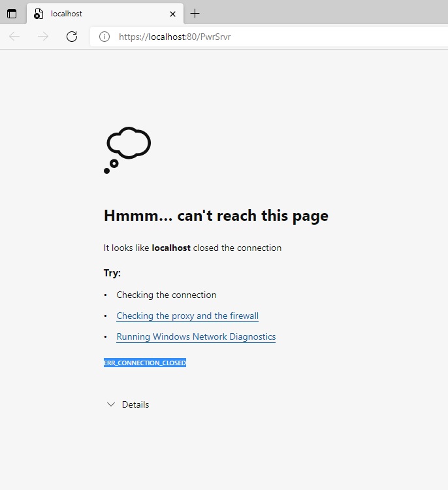Image resolution: width=448 pixels, height=490 pixels.
Task: Select the localhost tab title
Action: point(67,14)
